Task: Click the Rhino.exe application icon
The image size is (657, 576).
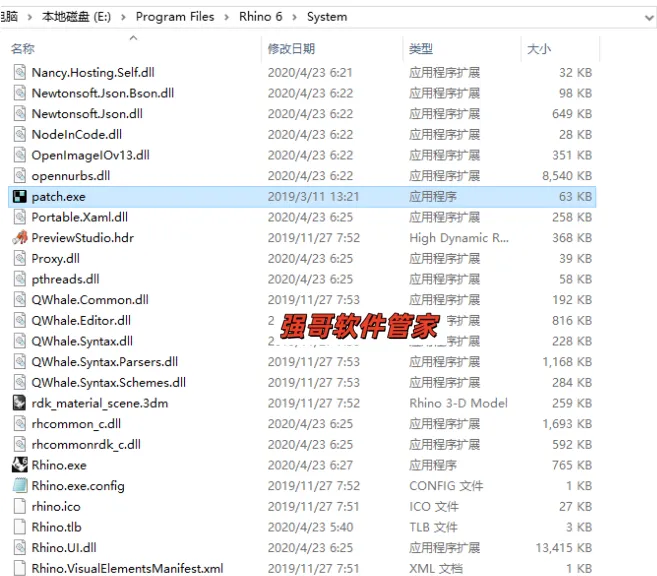Action: [x=20, y=465]
